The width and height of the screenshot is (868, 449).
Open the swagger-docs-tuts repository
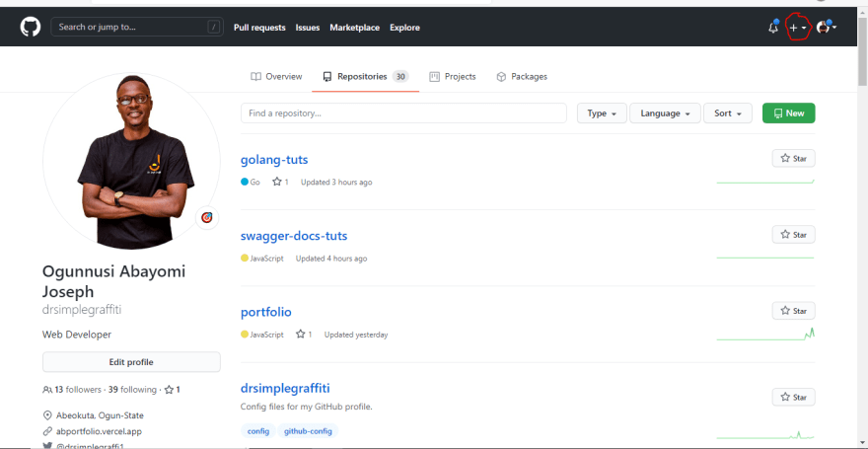(x=294, y=236)
